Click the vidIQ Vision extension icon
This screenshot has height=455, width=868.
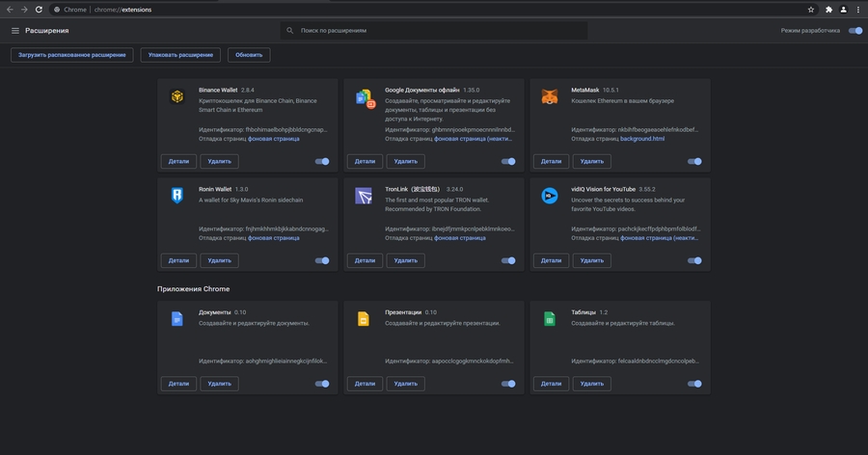point(550,196)
